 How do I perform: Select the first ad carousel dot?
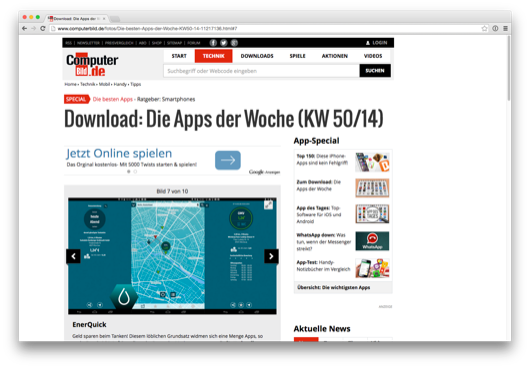click(128, 172)
